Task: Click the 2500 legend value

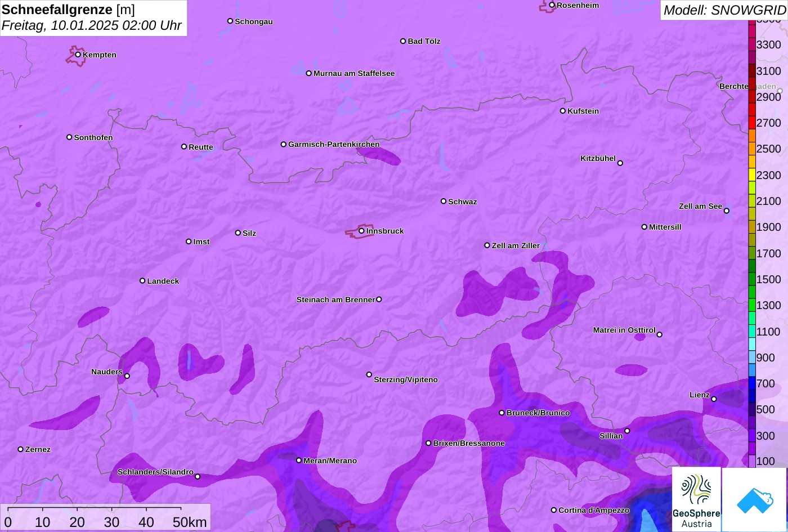Action: point(769,149)
